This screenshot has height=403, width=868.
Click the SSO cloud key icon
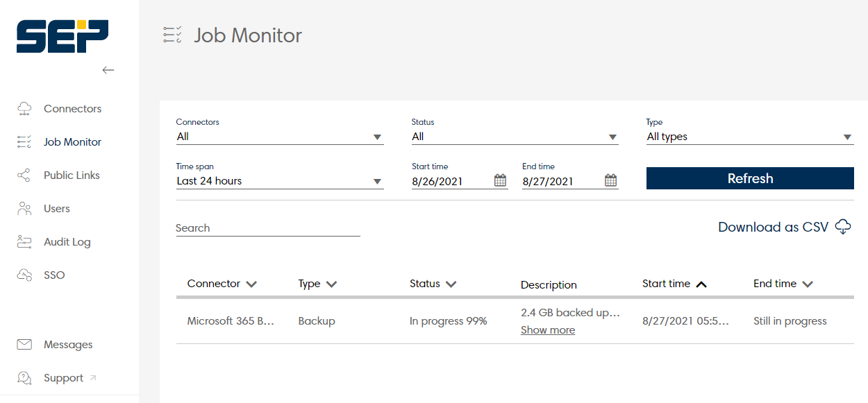[x=24, y=275]
